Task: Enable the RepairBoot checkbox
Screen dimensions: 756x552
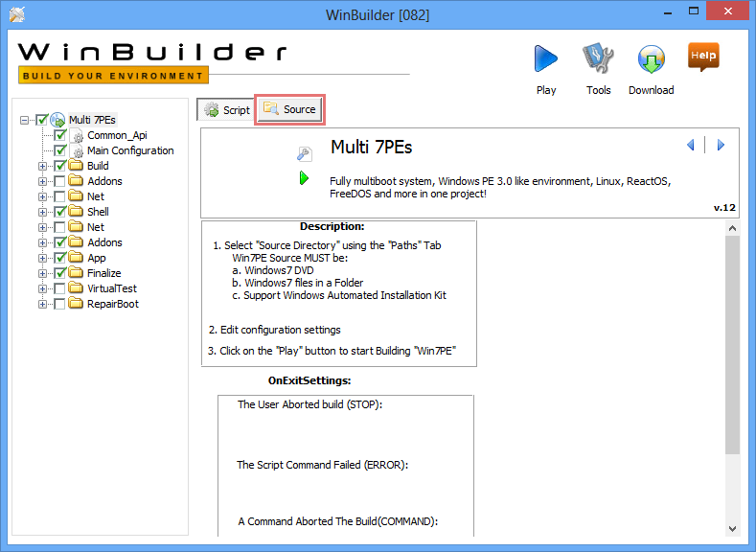Action: coord(59,304)
